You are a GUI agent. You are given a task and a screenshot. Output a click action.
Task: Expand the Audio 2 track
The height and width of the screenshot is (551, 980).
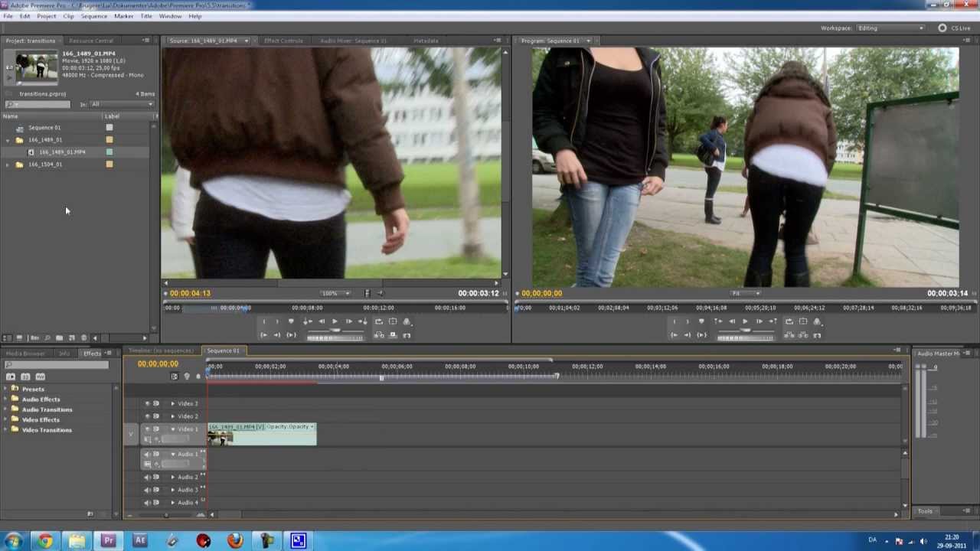[x=172, y=477]
